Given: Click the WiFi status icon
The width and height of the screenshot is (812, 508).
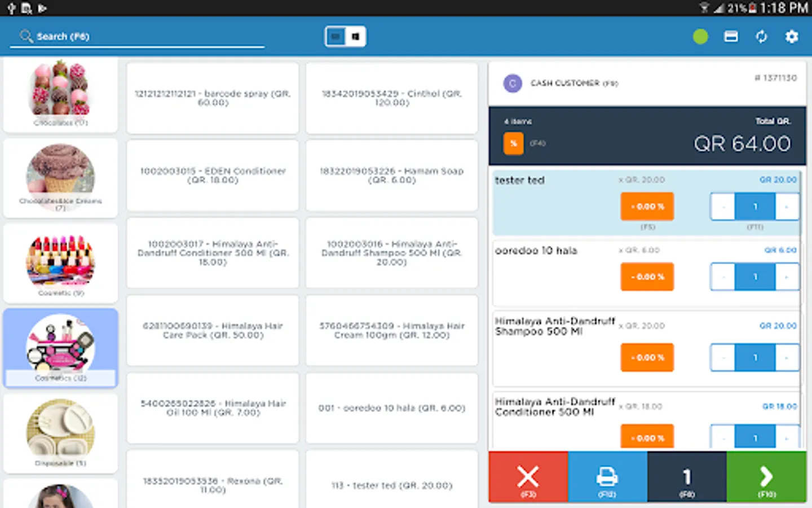Looking at the screenshot, I should [x=704, y=8].
